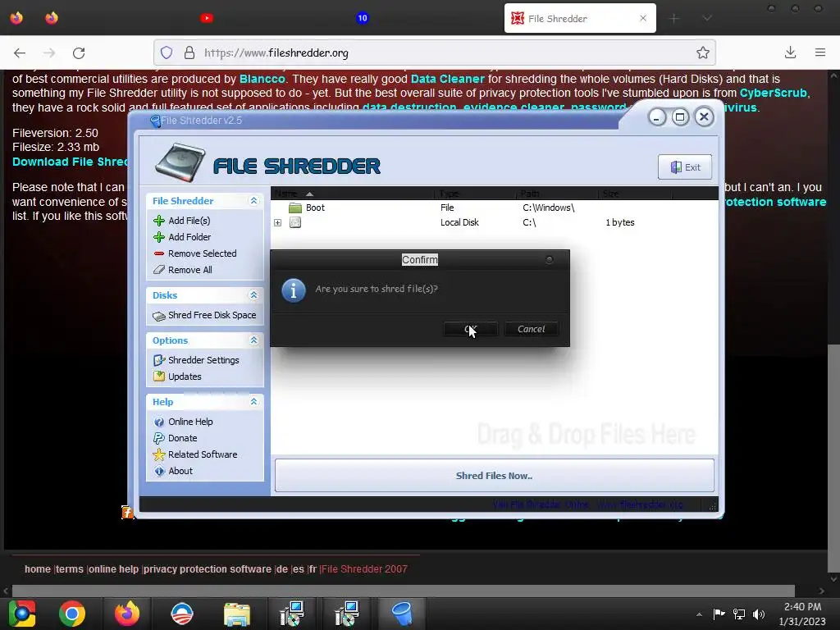Image resolution: width=840 pixels, height=630 pixels.
Task: Open Google Chrome from the taskbar
Action: (x=72, y=614)
